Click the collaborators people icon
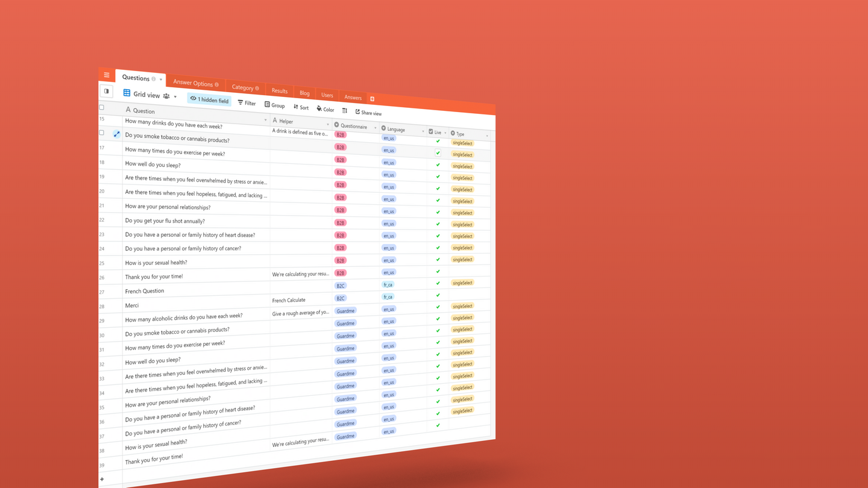 click(166, 96)
